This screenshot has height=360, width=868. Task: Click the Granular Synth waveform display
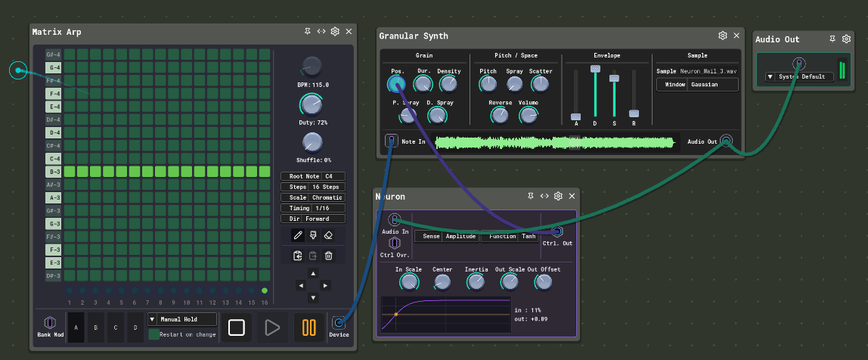(556, 143)
